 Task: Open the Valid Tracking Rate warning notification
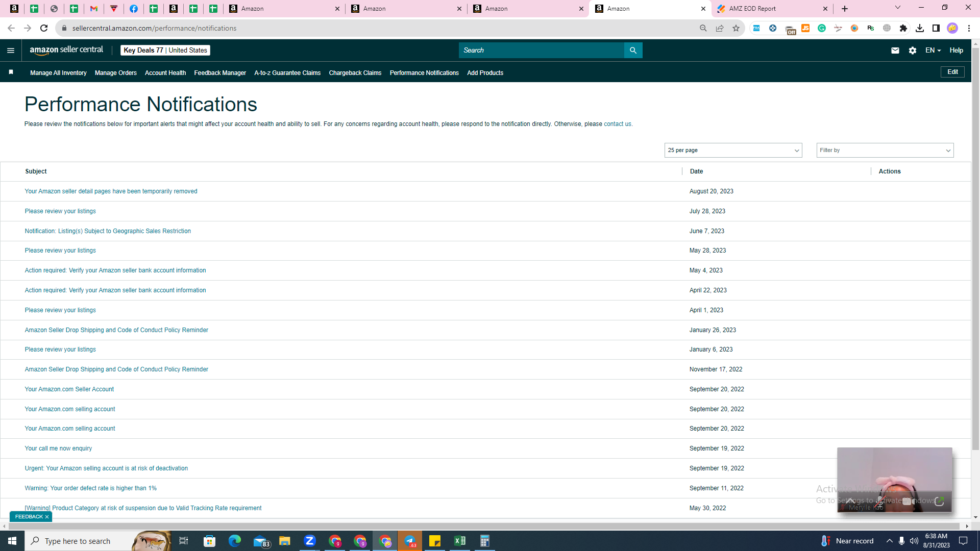click(x=143, y=508)
